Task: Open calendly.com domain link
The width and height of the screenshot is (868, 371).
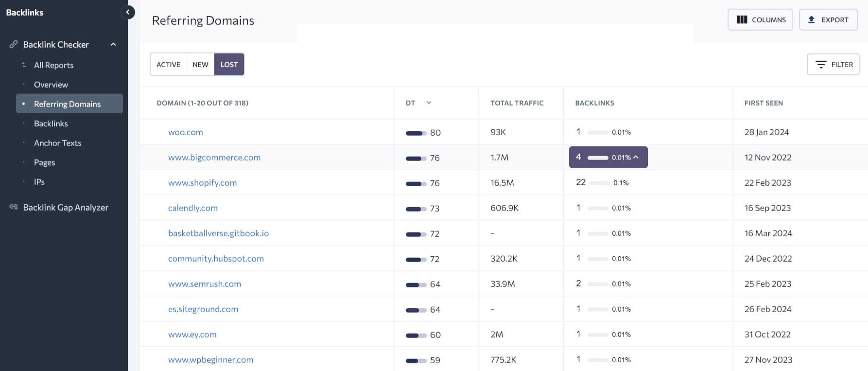Action: click(193, 208)
